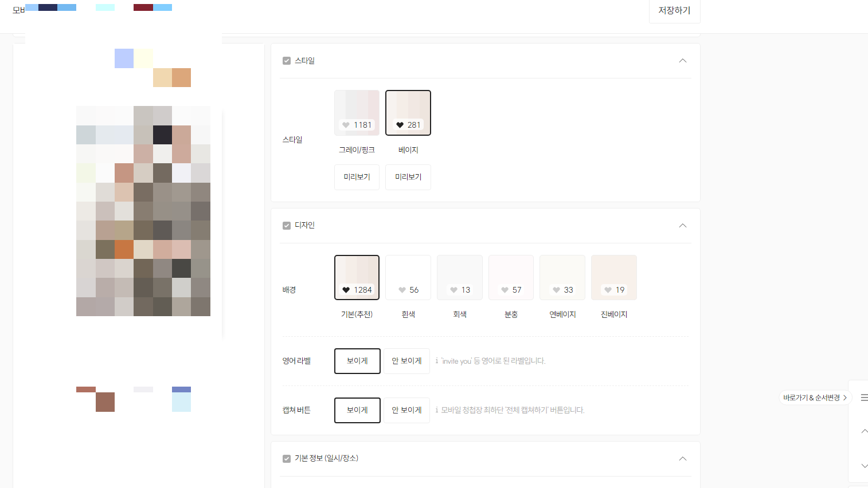
Task: Toggle the 스타일 section checkbox
Action: point(287,61)
